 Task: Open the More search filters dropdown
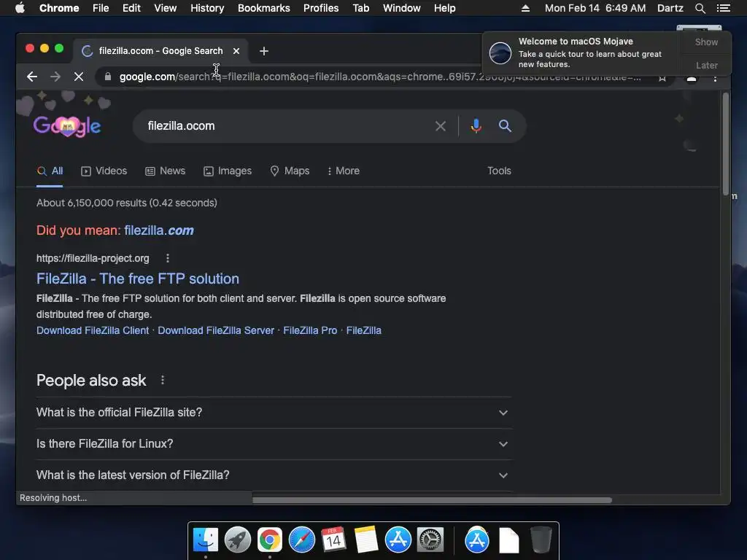[x=344, y=171]
